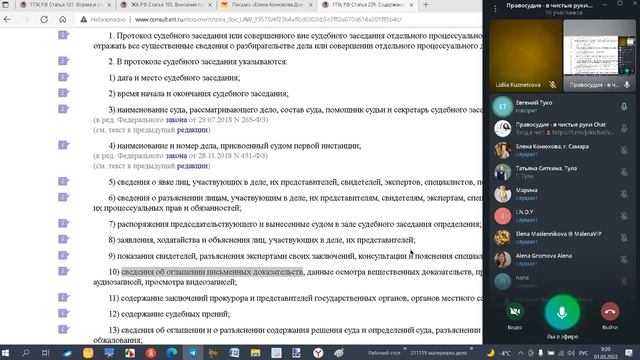Open закона link in the 28.11.2018 N 451-ФЗ note
Screen dimensions: 640x360
point(176,156)
